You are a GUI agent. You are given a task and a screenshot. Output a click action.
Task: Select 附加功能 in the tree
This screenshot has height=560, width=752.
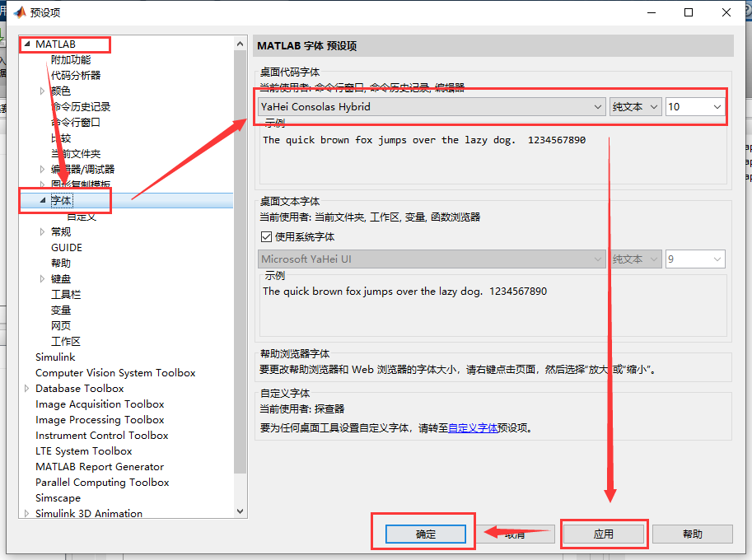point(71,59)
